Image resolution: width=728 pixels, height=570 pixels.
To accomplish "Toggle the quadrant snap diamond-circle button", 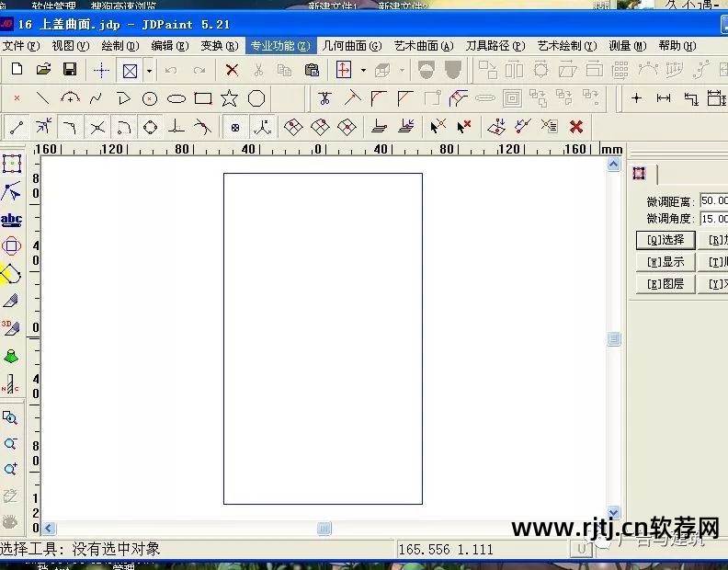I will (151, 127).
